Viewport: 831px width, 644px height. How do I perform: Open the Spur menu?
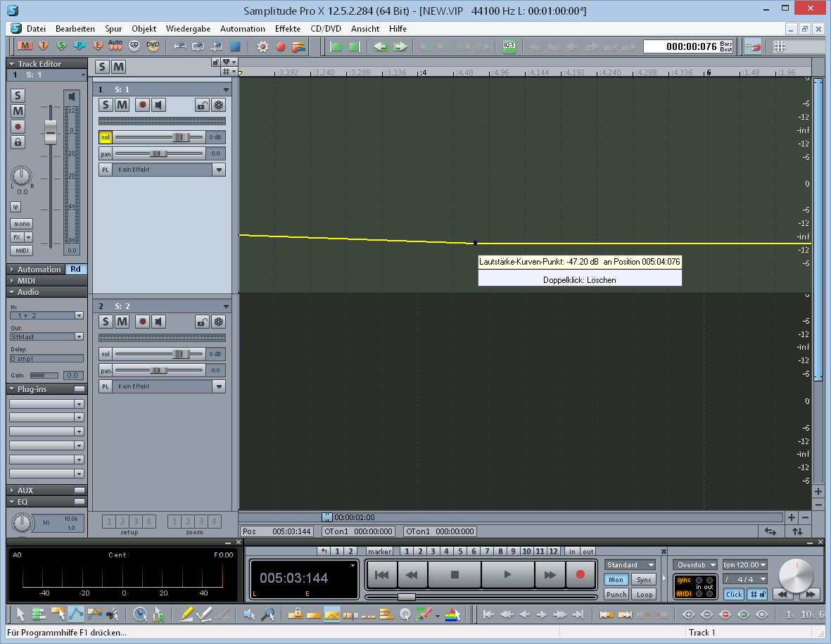coord(113,29)
